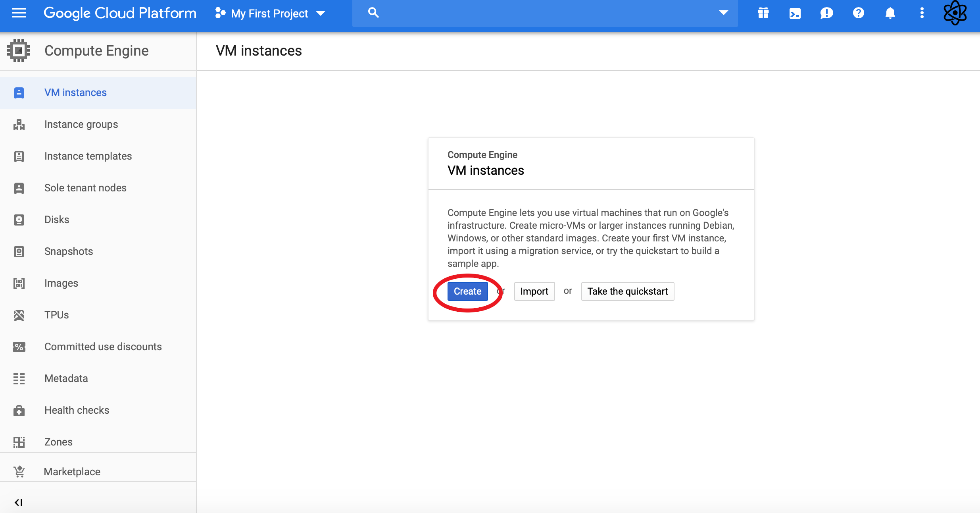Click the Metadata list icon
Screen dimensions: 980x513
tap(19, 379)
